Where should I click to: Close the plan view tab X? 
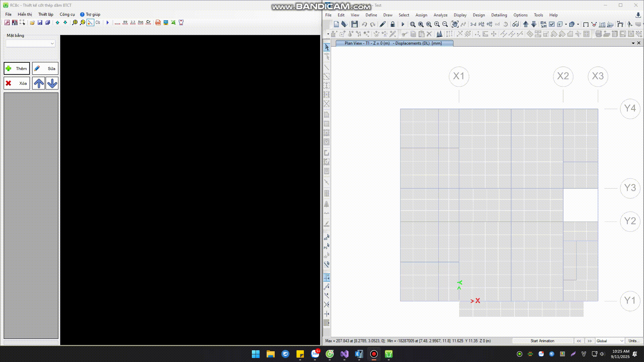639,43
